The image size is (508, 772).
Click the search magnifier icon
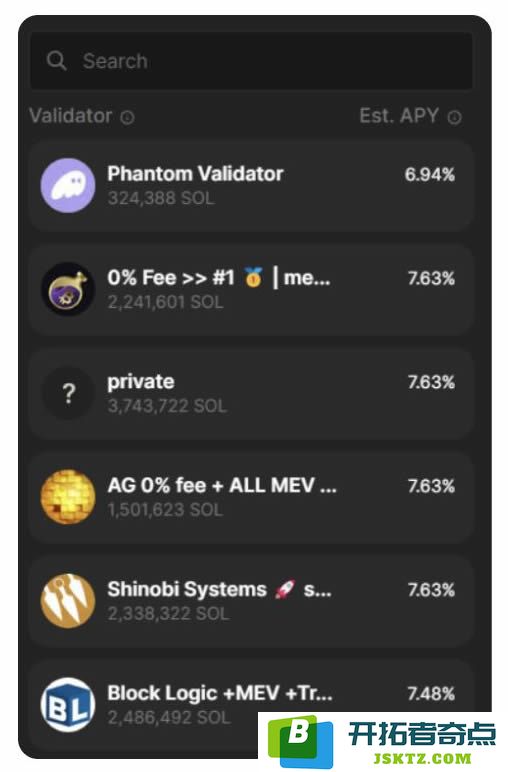click(x=57, y=61)
